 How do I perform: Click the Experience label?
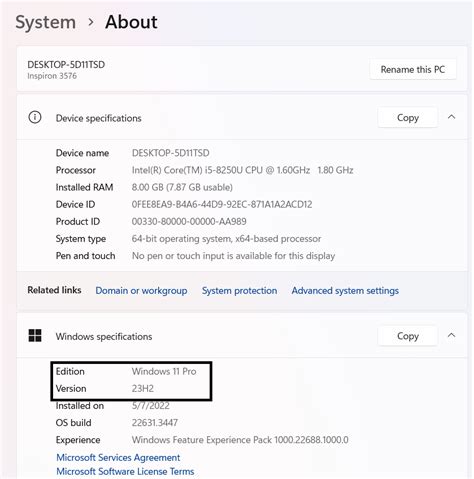coord(78,440)
